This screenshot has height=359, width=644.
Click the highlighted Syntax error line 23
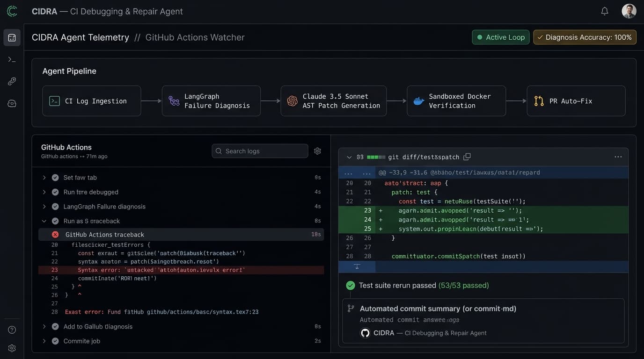coord(181,270)
